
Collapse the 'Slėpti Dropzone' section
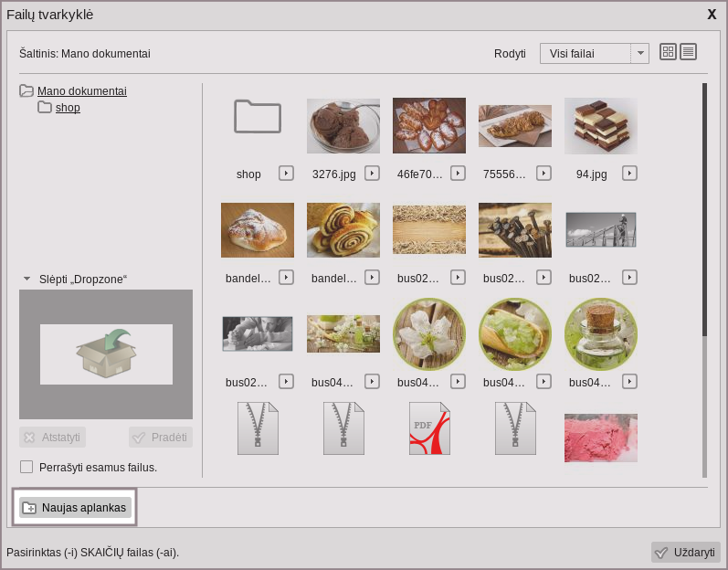pyautogui.click(x=27, y=279)
